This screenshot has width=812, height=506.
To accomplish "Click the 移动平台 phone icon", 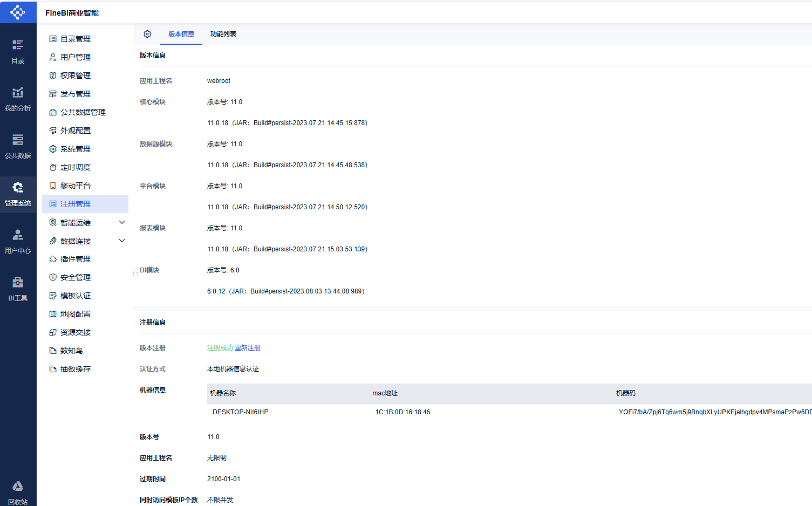I will 53,186.
